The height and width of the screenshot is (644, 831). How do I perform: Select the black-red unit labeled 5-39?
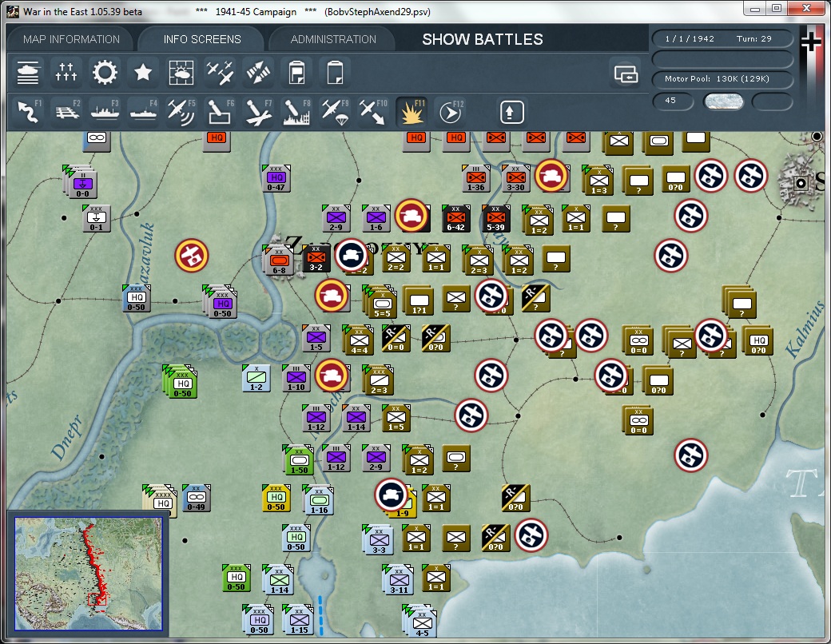(x=495, y=218)
